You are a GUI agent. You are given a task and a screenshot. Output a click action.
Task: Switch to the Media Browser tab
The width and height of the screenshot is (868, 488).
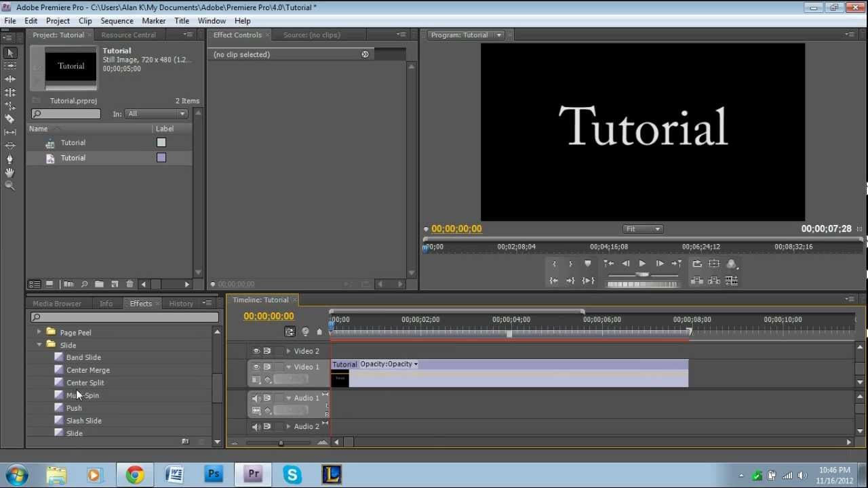pyautogui.click(x=57, y=304)
